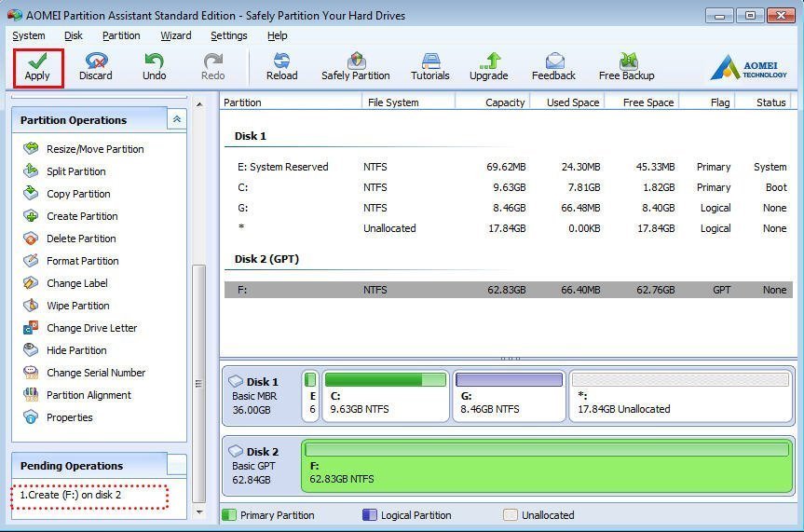
Task: Click the AOMEI Technology logo
Action: click(x=749, y=67)
